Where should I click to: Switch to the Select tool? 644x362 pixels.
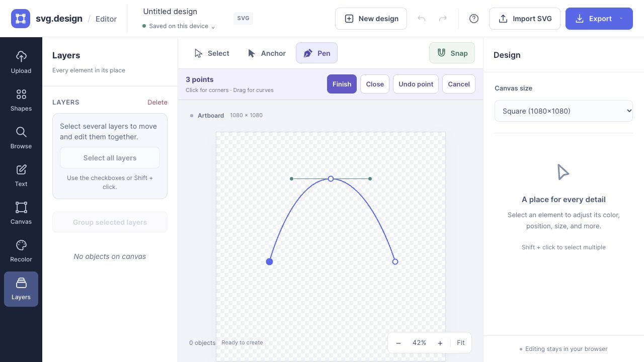[212, 53]
